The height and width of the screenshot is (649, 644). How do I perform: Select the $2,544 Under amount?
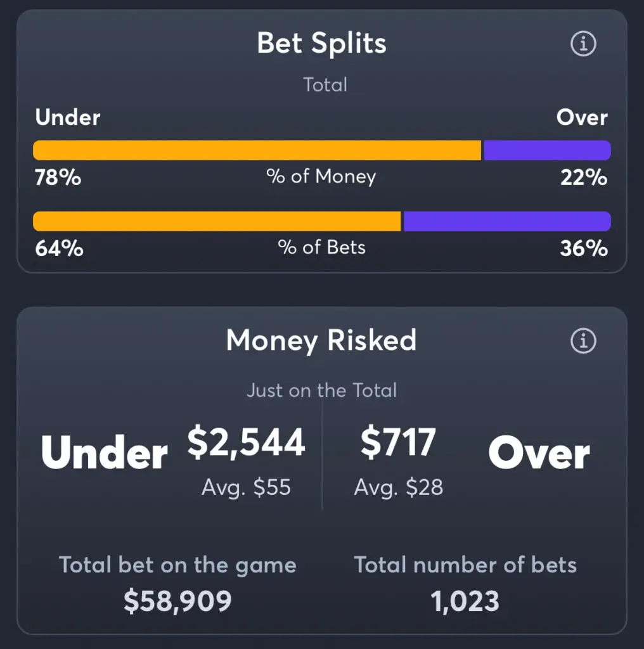coord(247,442)
